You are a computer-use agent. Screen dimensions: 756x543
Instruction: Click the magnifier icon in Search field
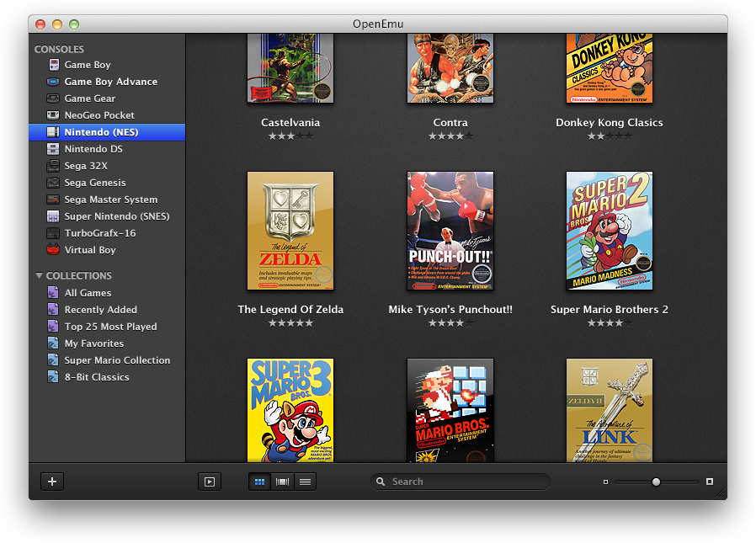[x=381, y=482]
